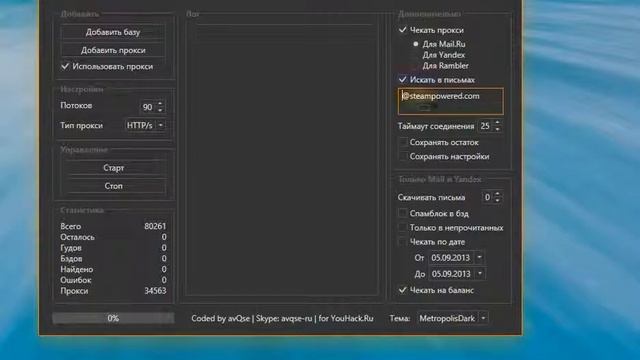Click the 'Осталось' statistics label
640x360 pixels.
(77, 237)
